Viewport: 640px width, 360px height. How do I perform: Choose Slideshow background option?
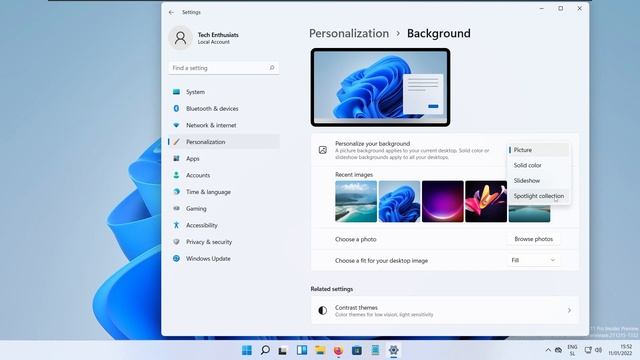pyautogui.click(x=538, y=180)
